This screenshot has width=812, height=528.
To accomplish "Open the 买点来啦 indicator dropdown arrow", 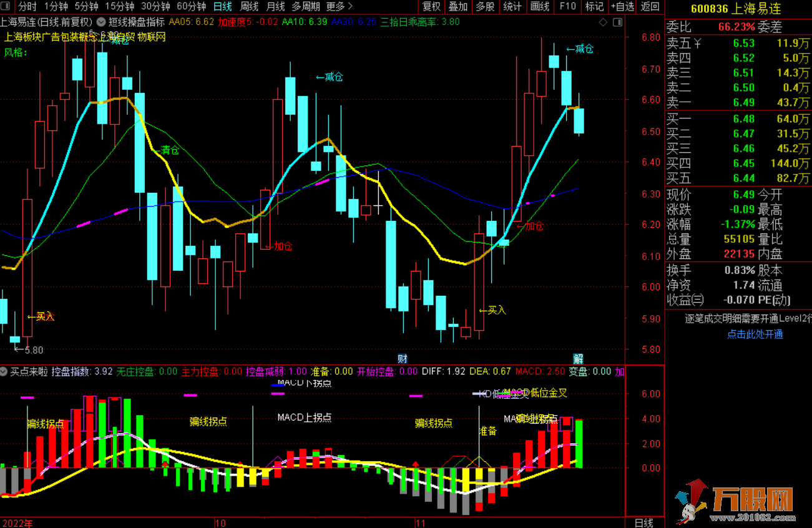I will 4,371.
